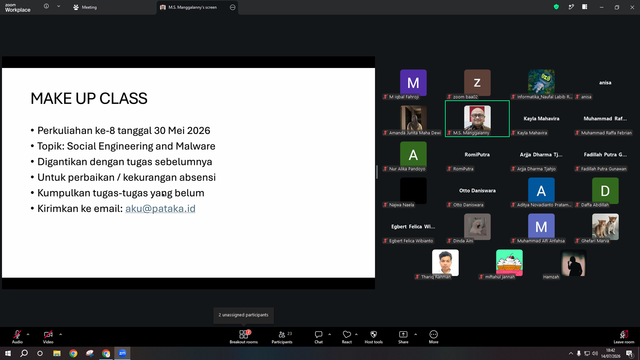640x360 pixels.
Task: Expand the chat options arrow
Action: pos(329,334)
